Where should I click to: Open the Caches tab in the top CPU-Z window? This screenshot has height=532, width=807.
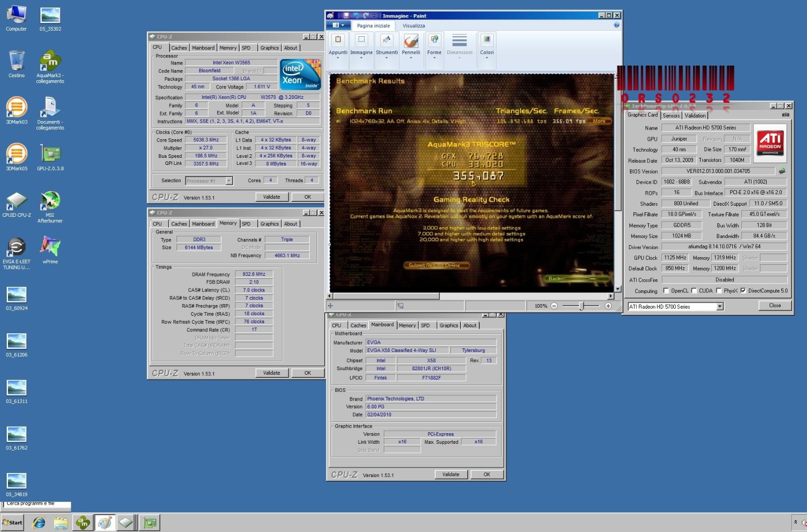(179, 48)
